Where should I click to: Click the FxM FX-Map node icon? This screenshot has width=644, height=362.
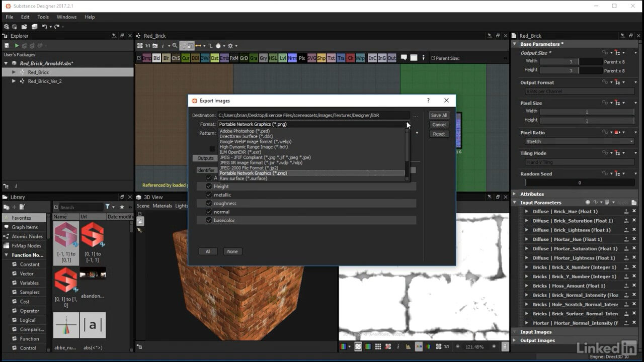pos(234,58)
